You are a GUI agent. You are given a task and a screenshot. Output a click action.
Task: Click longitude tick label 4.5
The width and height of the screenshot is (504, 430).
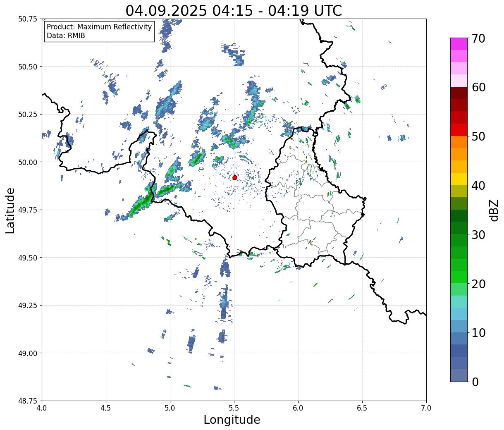pyautogui.click(x=106, y=408)
